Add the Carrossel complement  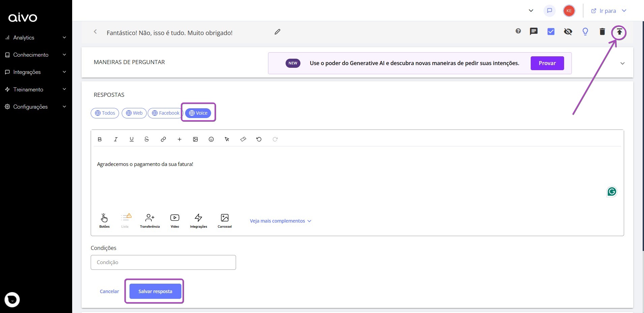[x=225, y=220]
